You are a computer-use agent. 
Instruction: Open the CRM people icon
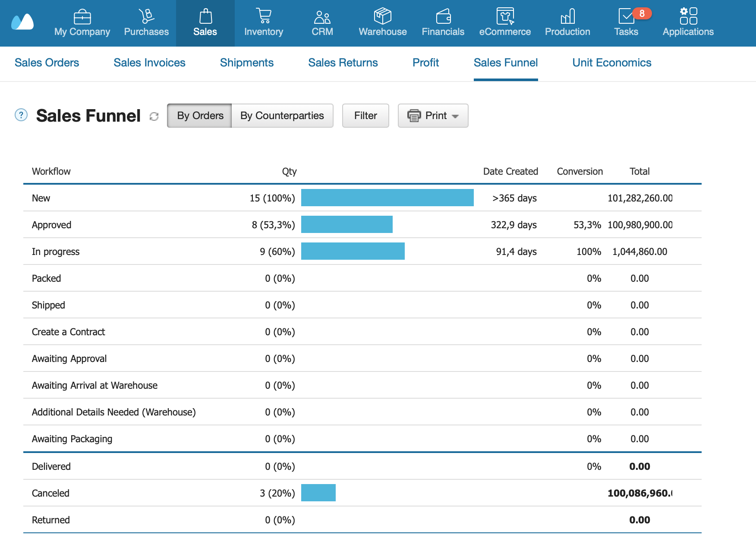click(x=322, y=17)
